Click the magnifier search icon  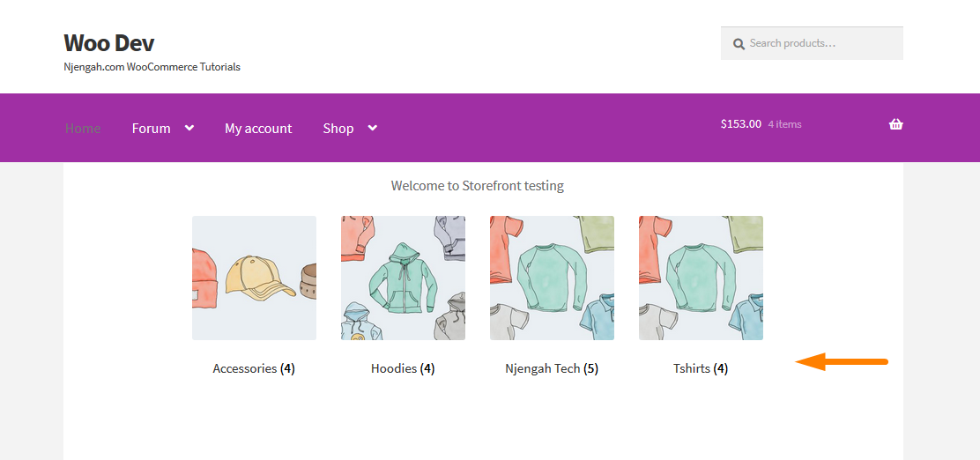739,44
